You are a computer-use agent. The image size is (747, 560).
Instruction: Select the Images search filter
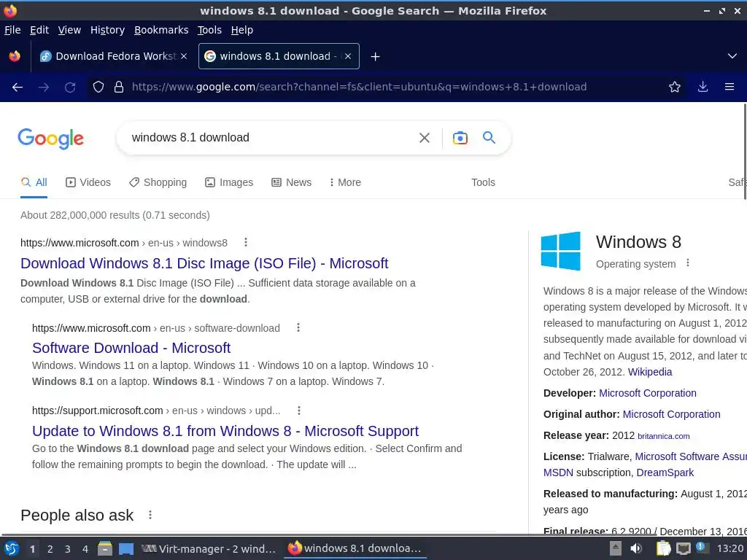coord(229,182)
